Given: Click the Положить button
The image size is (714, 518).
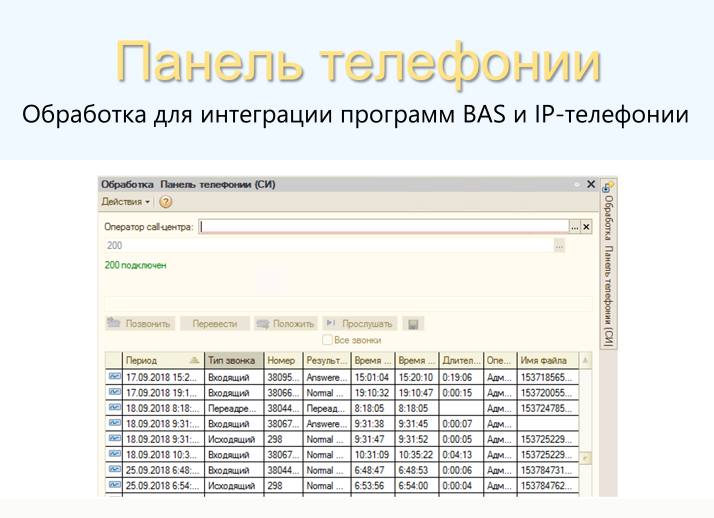Looking at the screenshot, I should [286, 324].
